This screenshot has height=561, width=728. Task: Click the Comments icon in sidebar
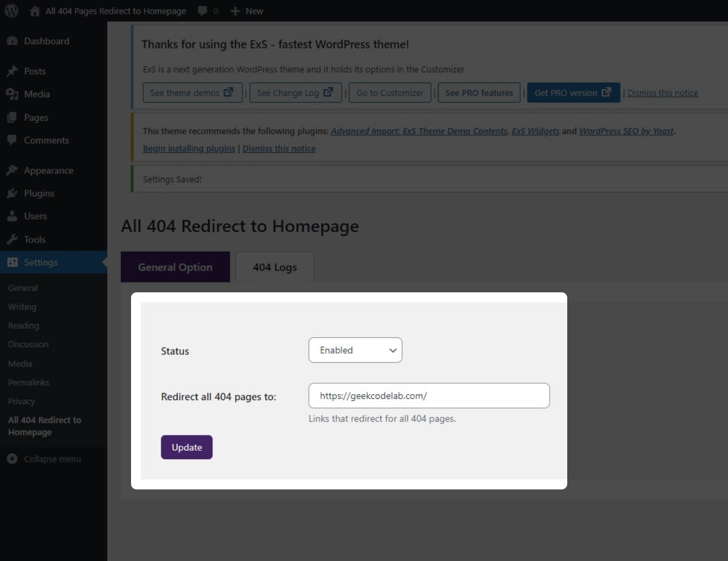coord(12,140)
